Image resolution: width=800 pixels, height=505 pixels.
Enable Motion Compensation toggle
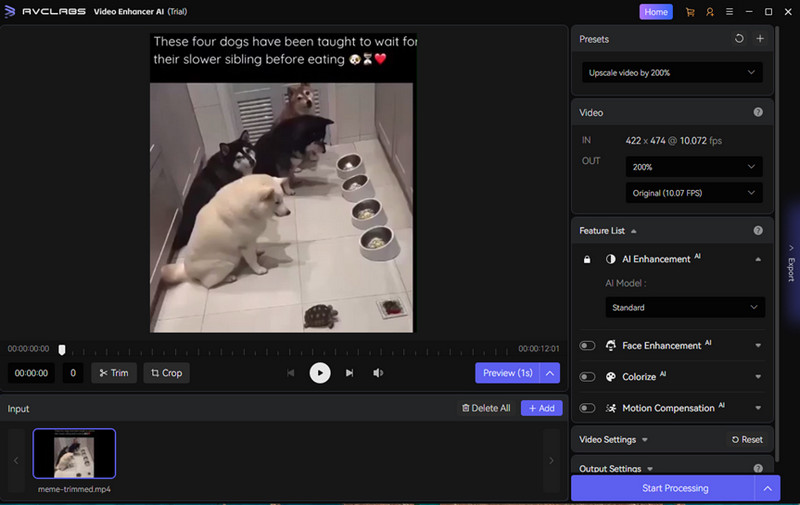tap(587, 408)
